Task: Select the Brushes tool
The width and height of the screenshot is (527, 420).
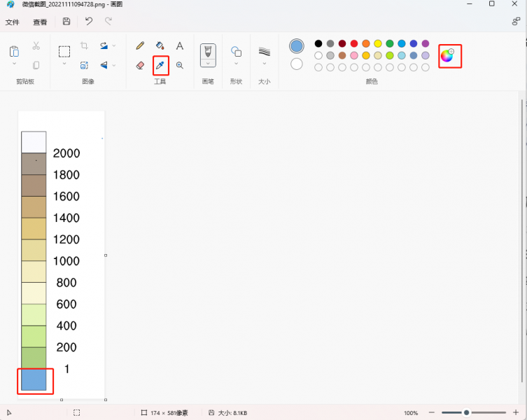Action: pyautogui.click(x=208, y=51)
